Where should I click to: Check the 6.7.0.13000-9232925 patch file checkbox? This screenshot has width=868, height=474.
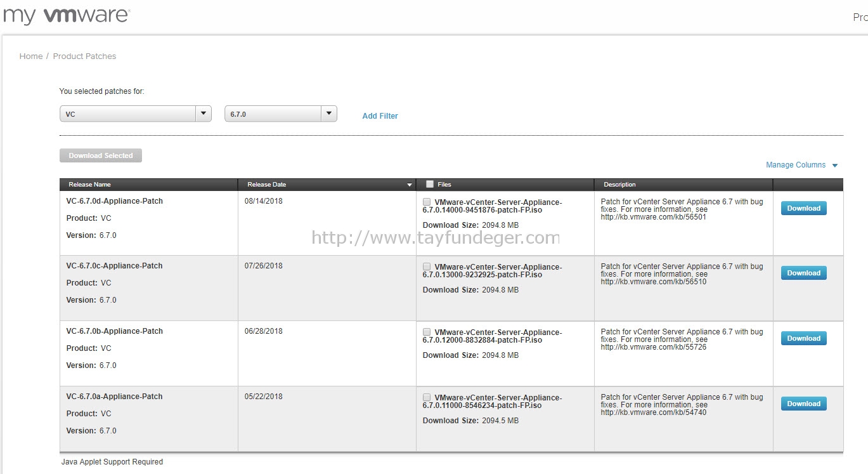tap(427, 267)
